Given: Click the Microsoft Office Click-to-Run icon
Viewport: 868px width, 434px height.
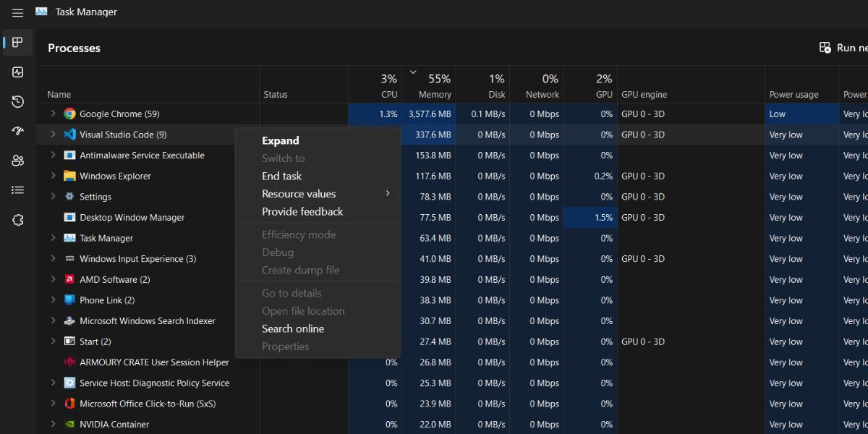Looking at the screenshot, I should click(69, 404).
